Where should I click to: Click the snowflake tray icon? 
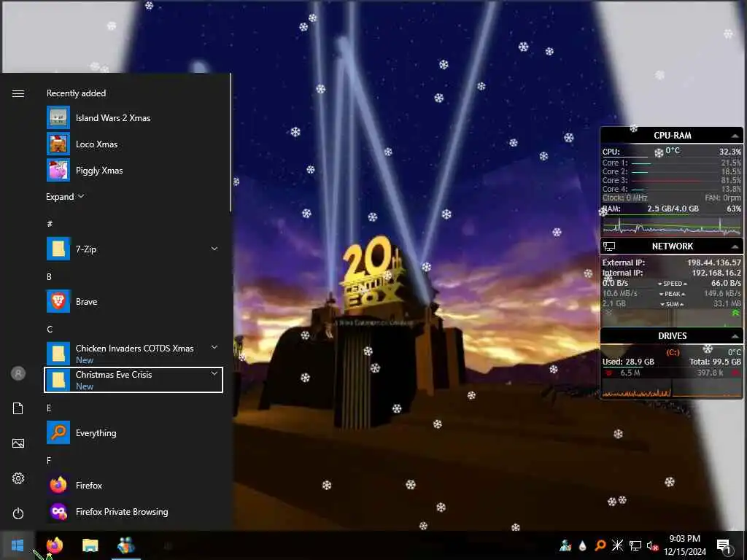click(617, 545)
